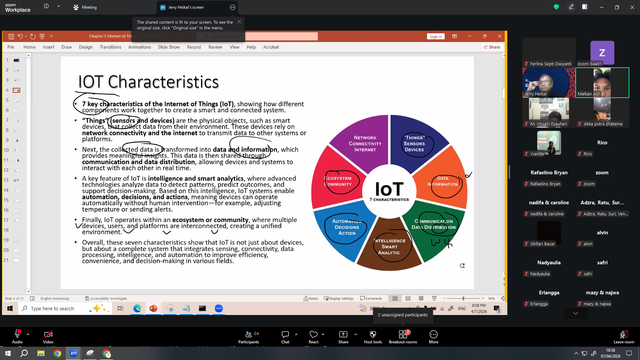640x360 pixels.
Task: Open Transitions ribbon tab
Action: tap(111, 47)
